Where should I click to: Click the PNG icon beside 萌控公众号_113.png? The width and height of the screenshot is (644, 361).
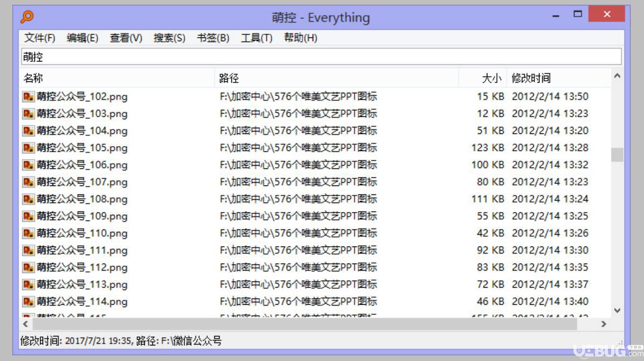(x=29, y=284)
